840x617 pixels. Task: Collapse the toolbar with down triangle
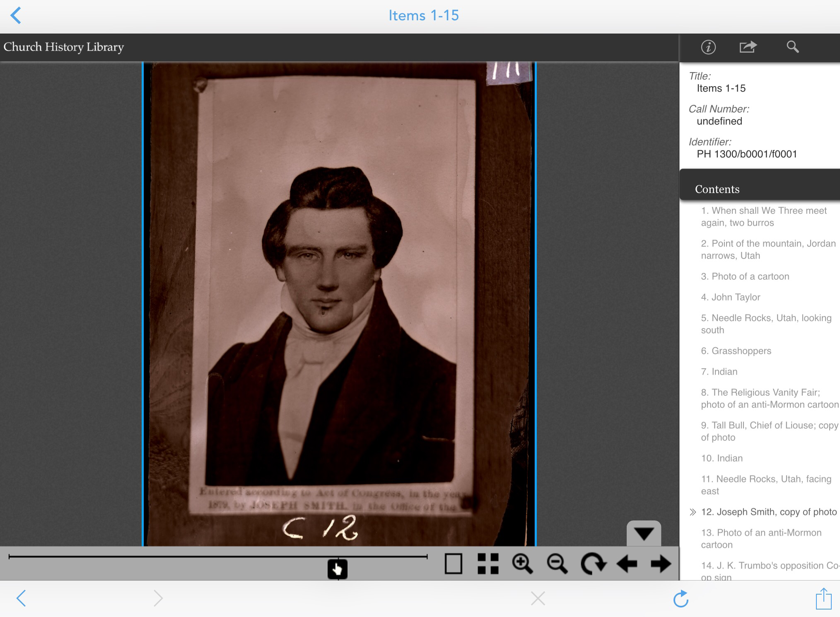click(644, 533)
